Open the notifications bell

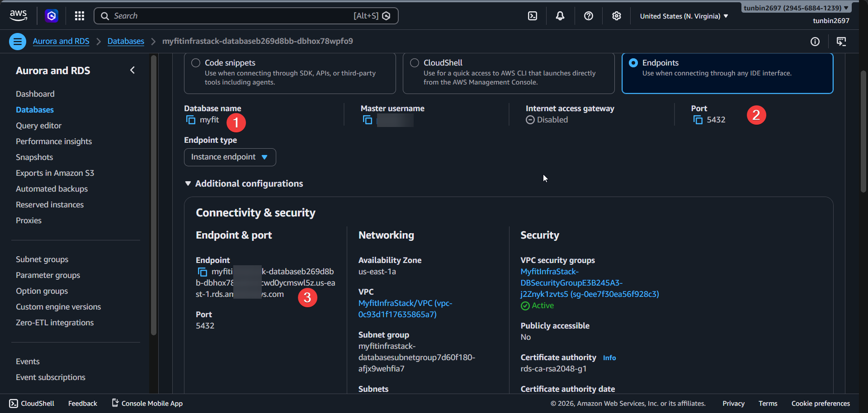560,15
